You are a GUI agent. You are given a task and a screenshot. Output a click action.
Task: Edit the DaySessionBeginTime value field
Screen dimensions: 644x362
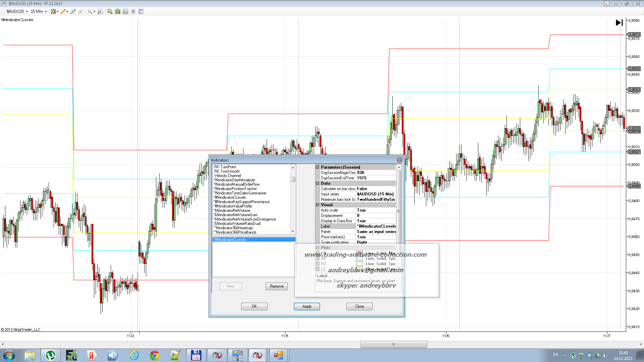click(x=376, y=173)
